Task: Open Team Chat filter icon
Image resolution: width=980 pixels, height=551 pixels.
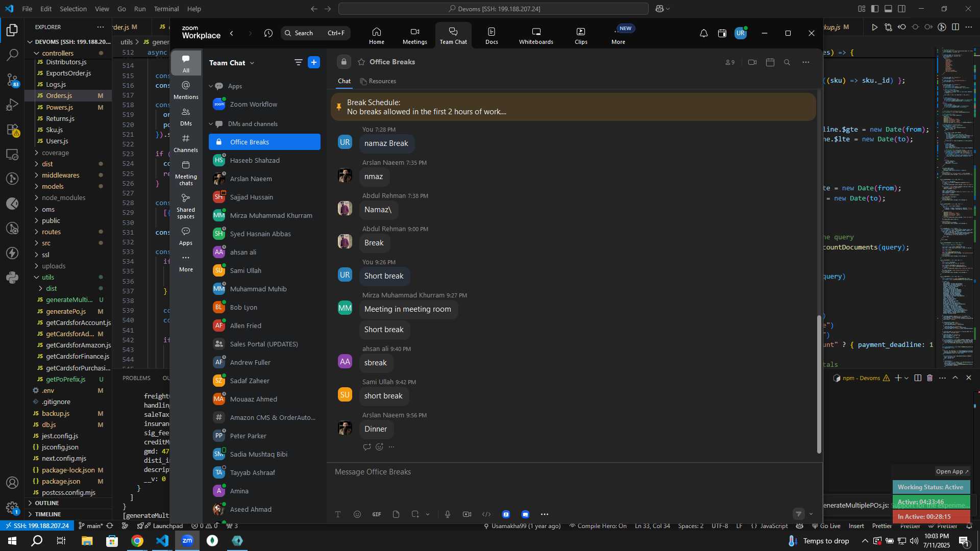Action: pyautogui.click(x=298, y=62)
